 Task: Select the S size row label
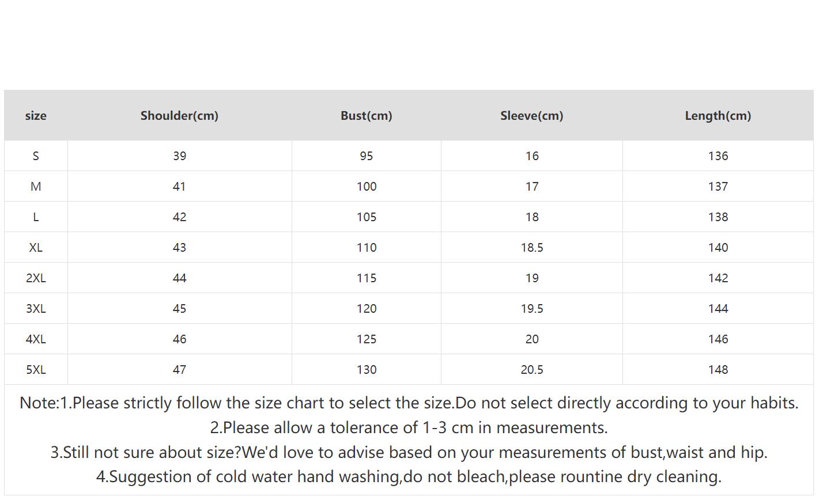tap(36, 156)
